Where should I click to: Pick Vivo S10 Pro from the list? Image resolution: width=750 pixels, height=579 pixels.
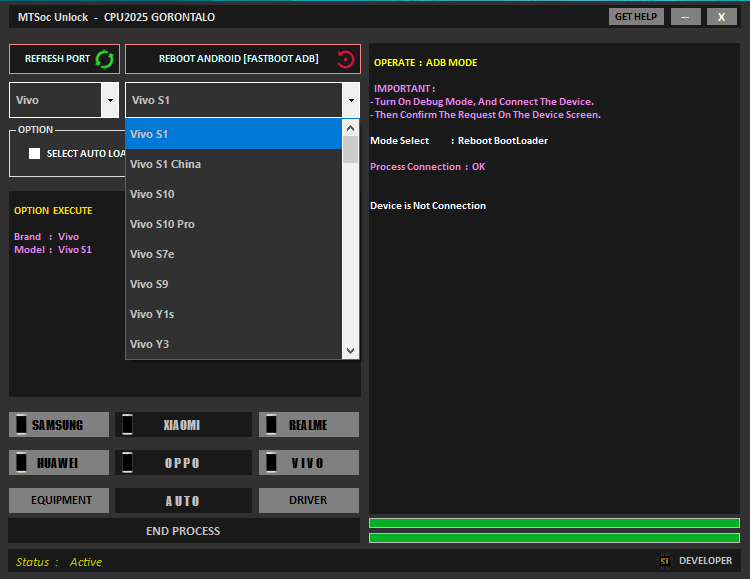234,224
